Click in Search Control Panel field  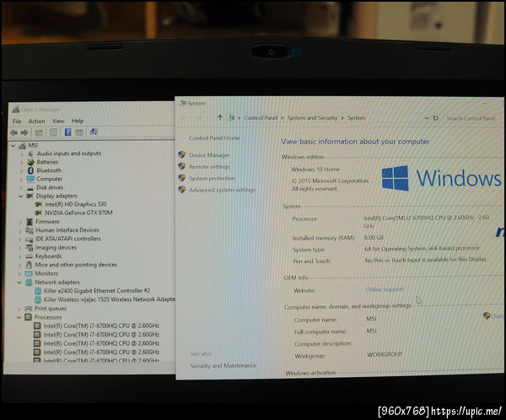pos(471,118)
